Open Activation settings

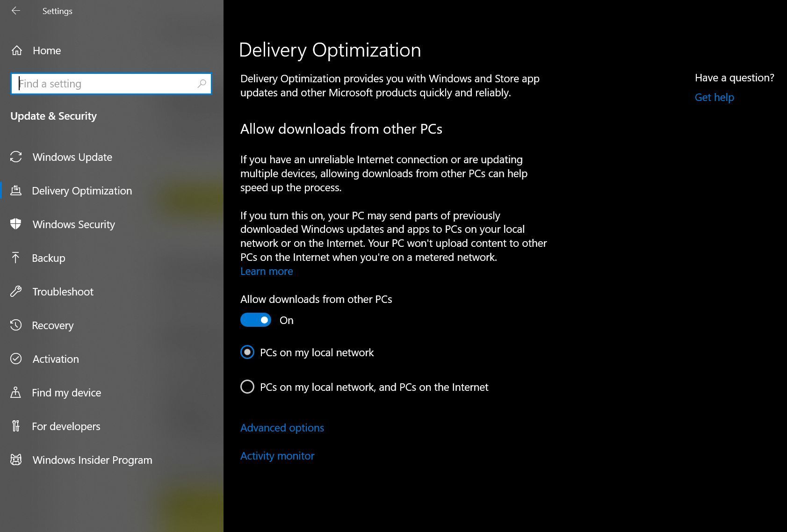pyautogui.click(x=56, y=359)
